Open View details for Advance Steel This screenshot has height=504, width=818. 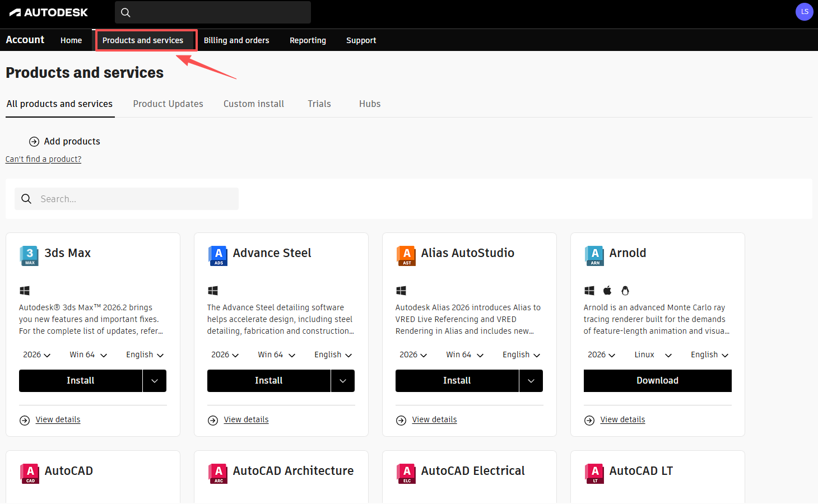(246, 419)
